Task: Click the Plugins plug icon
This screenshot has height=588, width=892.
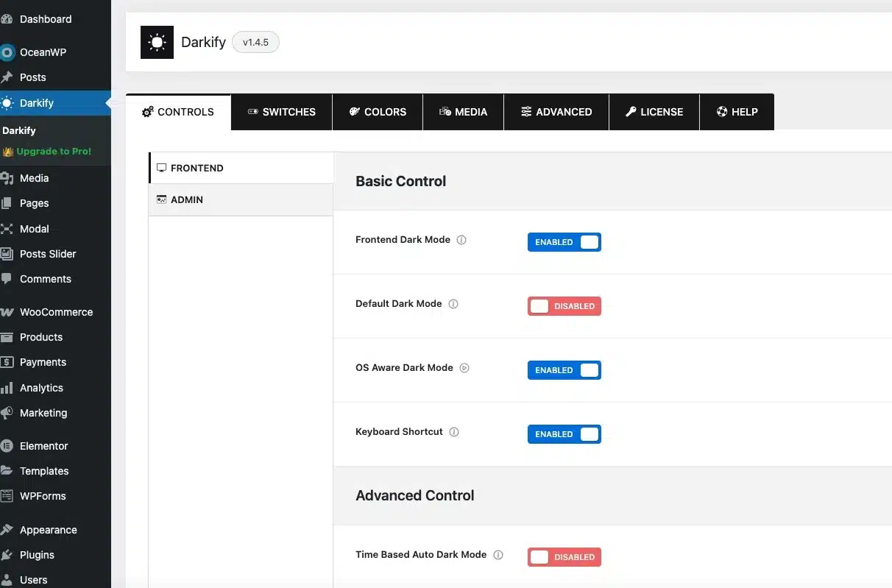Action: pyautogui.click(x=7, y=555)
